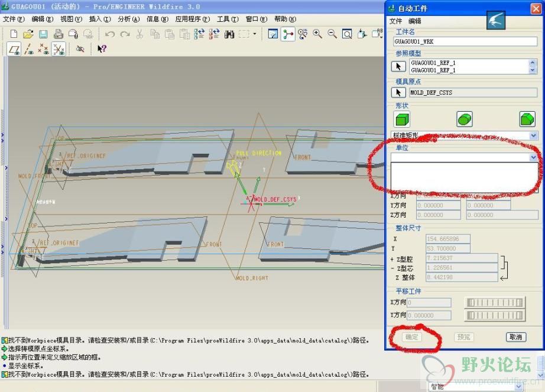Toggle datum points visibility

point(44,49)
